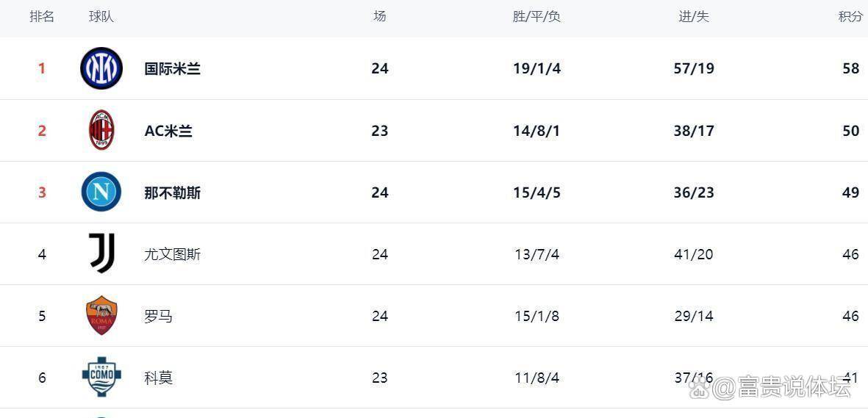Viewport: 868px width, 418px height.
Task: Click the Como club crest
Action: (x=101, y=376)
